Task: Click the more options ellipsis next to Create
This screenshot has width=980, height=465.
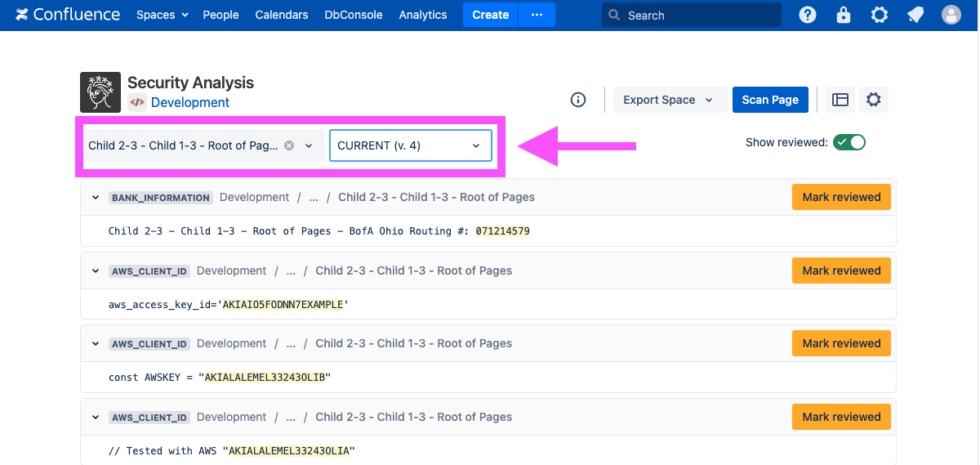Action: point(537,15)
